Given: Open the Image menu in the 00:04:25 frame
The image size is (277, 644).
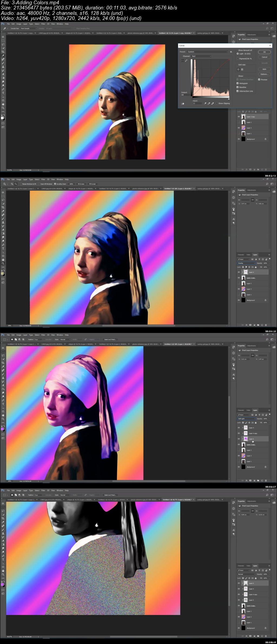Looking at the screenshot, I should (x=19, y=179).
